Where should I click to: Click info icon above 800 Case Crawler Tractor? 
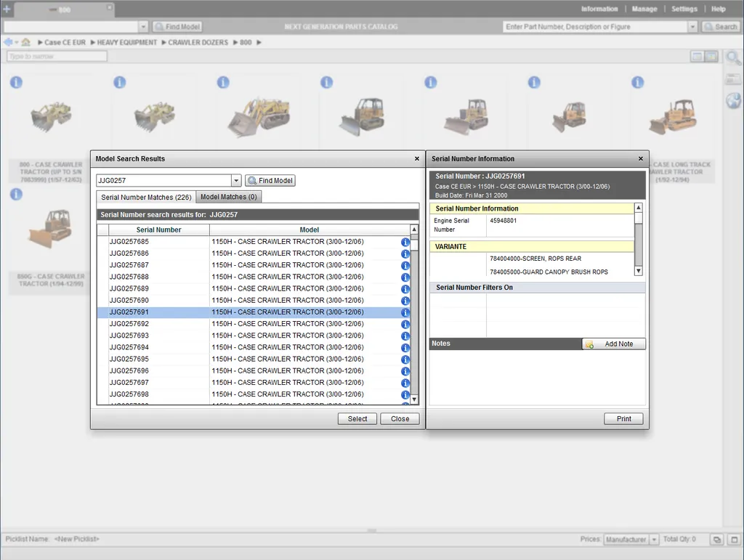[x=16, y=83]
